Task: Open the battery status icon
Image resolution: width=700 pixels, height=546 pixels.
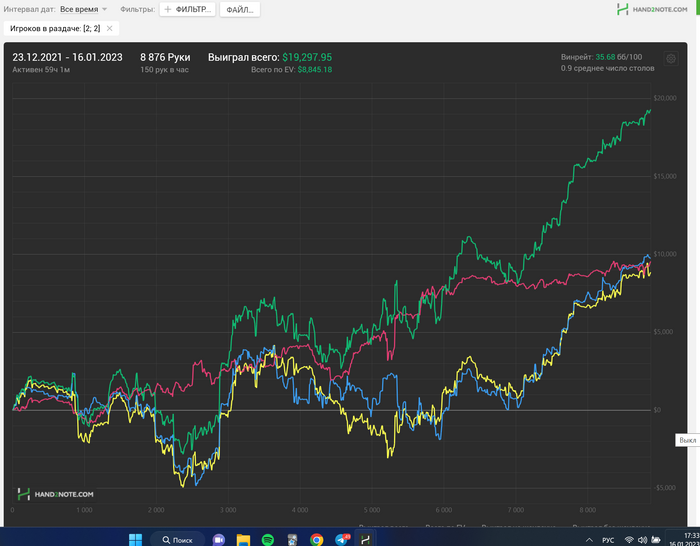Action: 656,540
